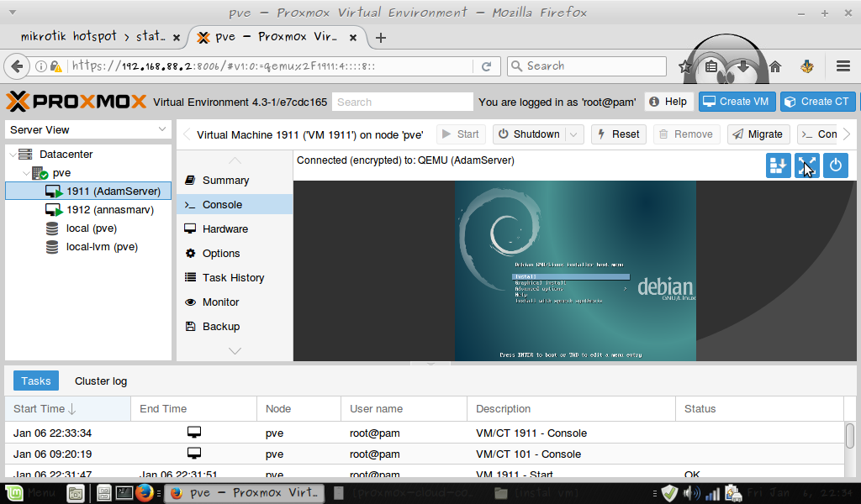Click the VM toolbar left arrow
The height and width of the screenshot is (504, 861).
tap(186, 134)
